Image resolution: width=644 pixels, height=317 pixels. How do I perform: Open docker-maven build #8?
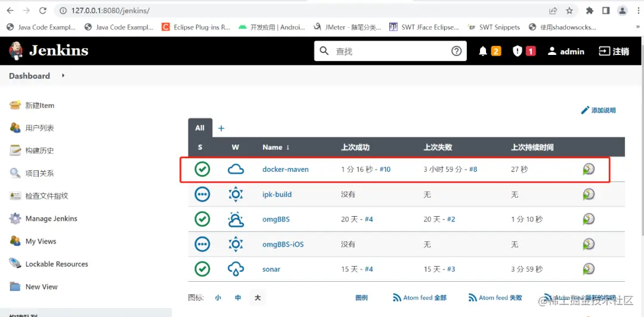pyautogui.click(x=473, y=169)
